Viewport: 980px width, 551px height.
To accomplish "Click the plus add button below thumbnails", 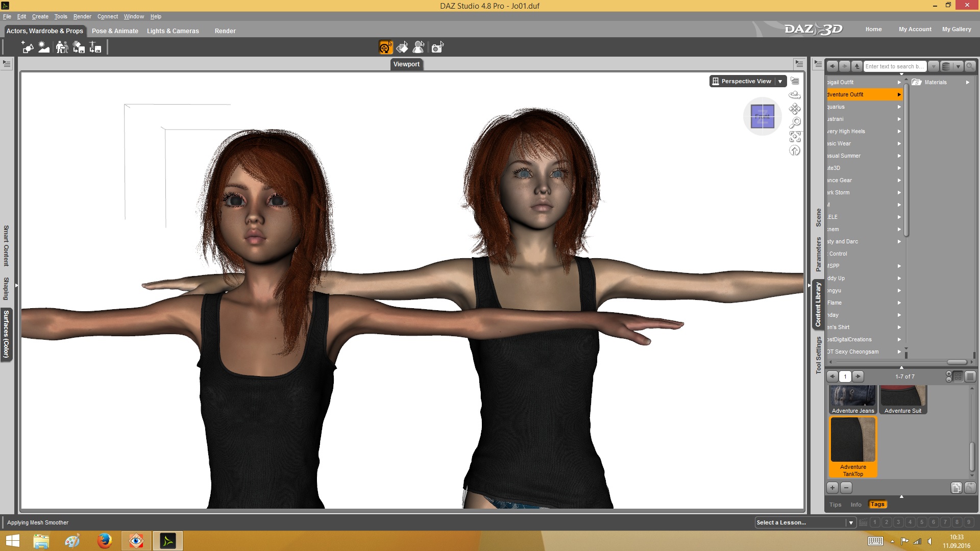I will point(832,488).
